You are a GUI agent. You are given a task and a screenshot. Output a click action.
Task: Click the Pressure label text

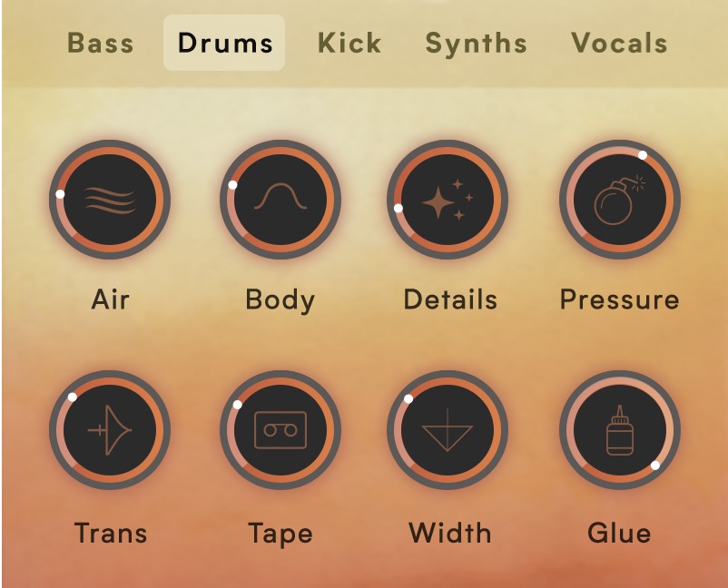tap(620, 299)
